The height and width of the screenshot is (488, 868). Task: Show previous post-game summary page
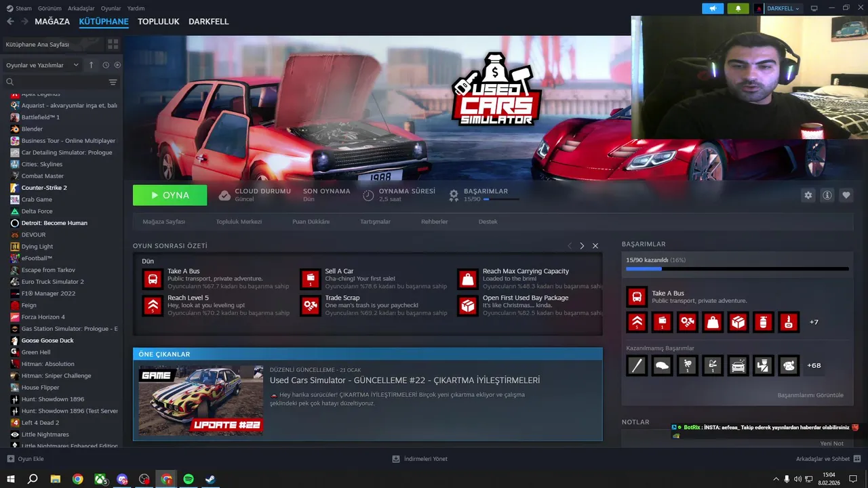[570, 245]
